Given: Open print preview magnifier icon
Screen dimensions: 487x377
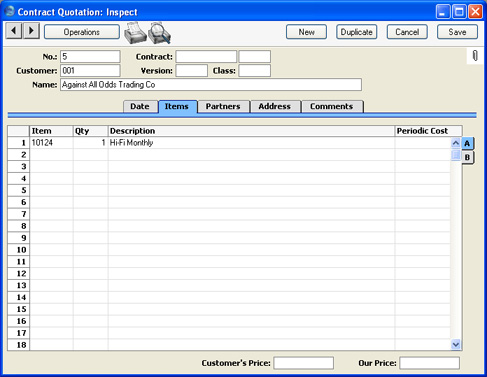Looking at the screenshot, I should (x=160, y=33).
